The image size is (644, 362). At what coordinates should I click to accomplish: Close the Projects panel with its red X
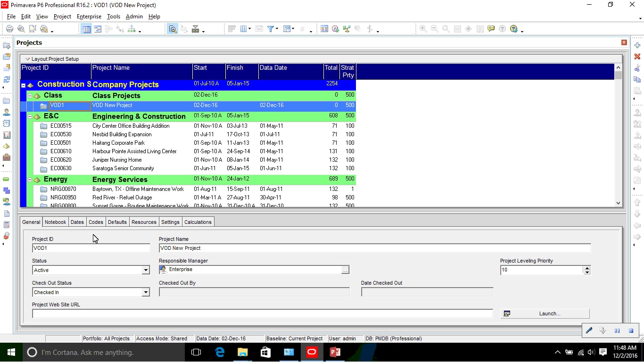pos(624,42)
